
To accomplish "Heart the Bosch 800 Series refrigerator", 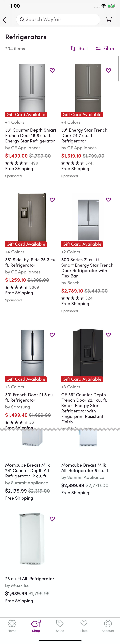I will click(x=108, y=200).
